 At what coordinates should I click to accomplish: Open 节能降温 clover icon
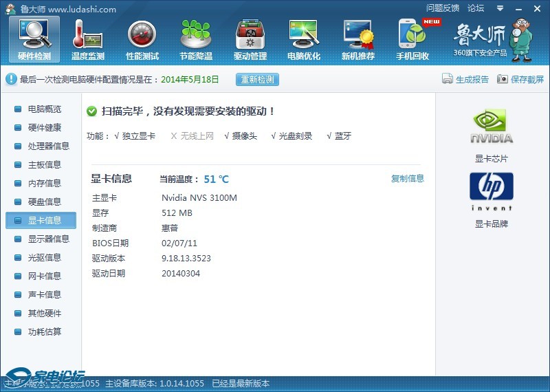pyautogui.click(x=196, y=39)
